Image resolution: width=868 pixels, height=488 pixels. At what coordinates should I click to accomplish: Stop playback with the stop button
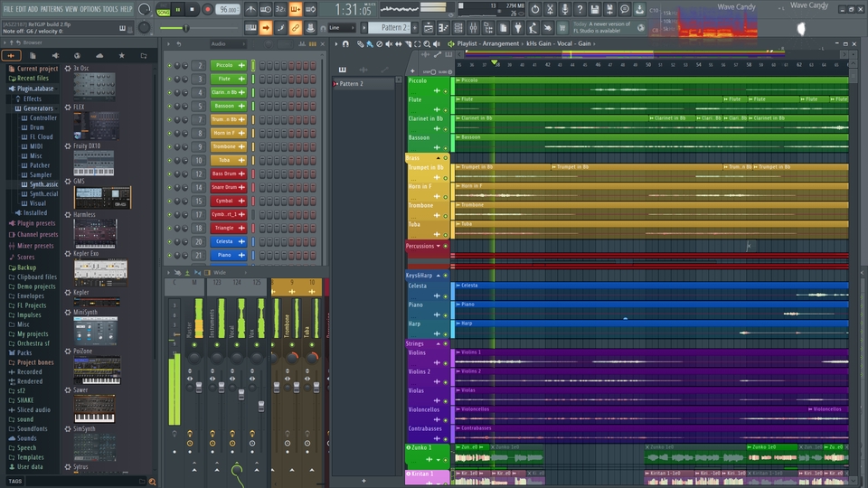pos(192,9)
